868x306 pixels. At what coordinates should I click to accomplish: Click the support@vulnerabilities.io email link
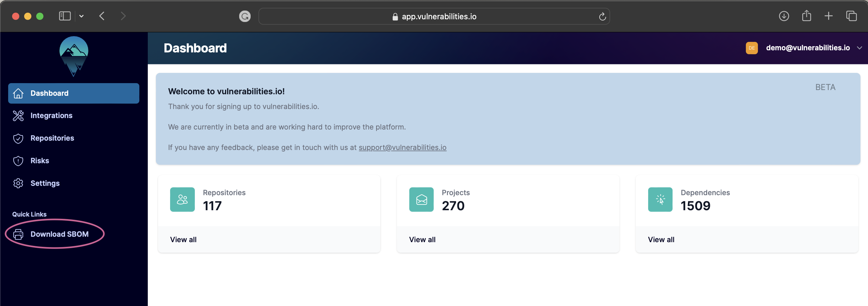[x=402, y=148]
